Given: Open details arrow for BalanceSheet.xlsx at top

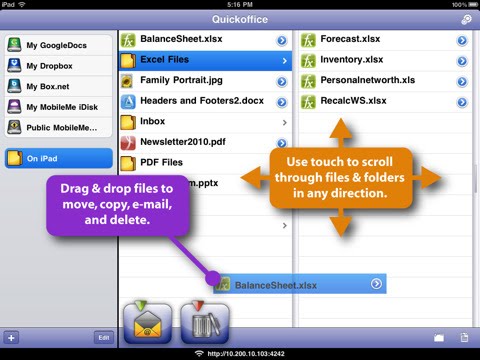Looking at the screenshot, I should pos(282,40).
